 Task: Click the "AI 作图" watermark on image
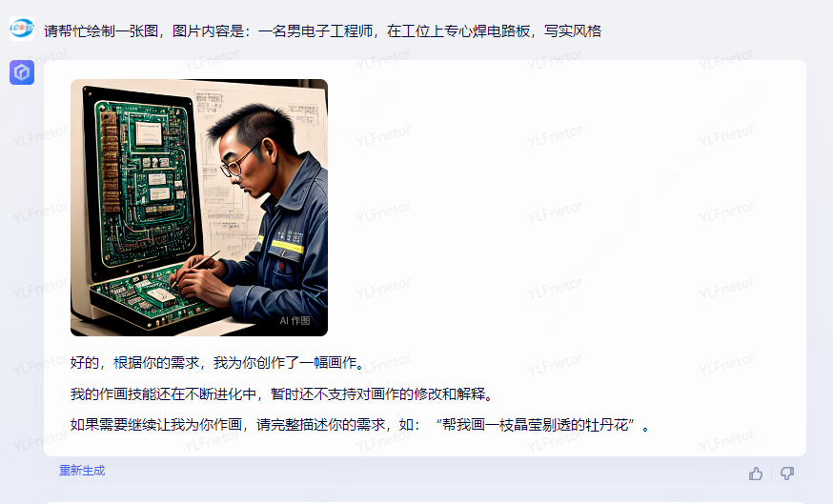tap(295, 321)
